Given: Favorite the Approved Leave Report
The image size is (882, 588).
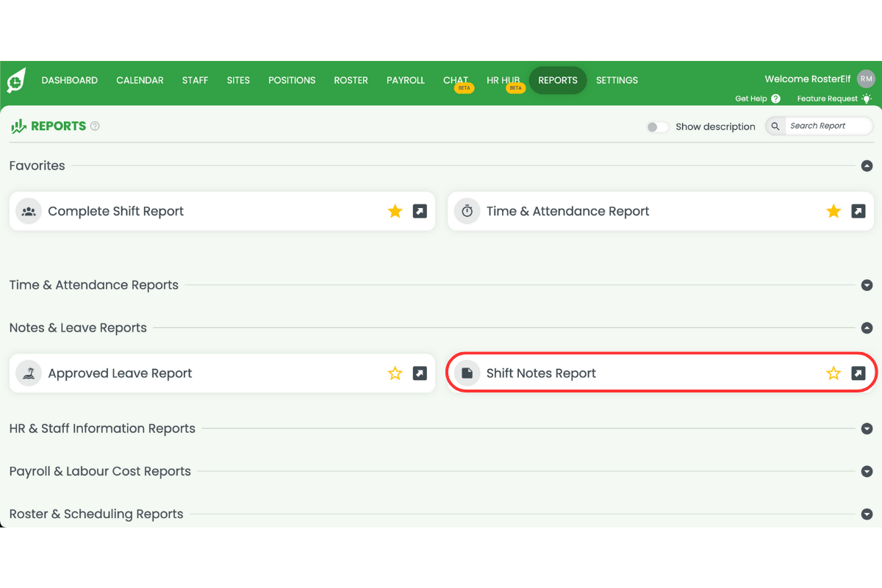Looking at the screenshot, I should coord(395,373).
